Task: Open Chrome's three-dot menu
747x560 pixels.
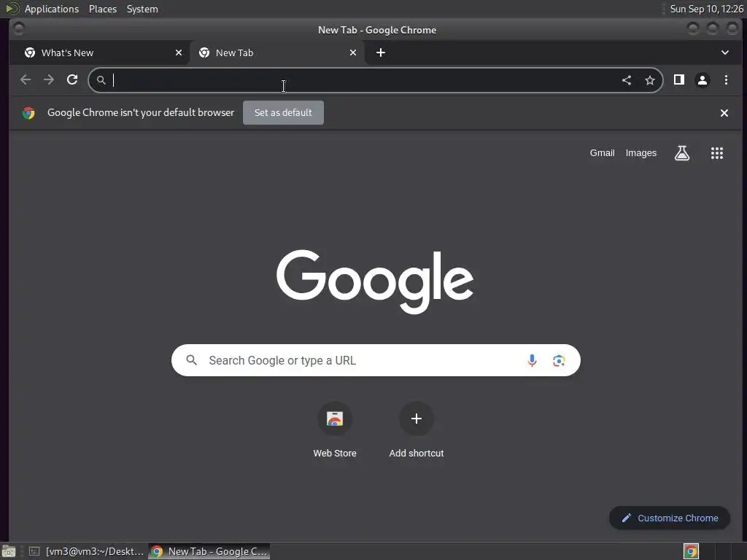Action: pyautogui.click(x=726, y=80)
